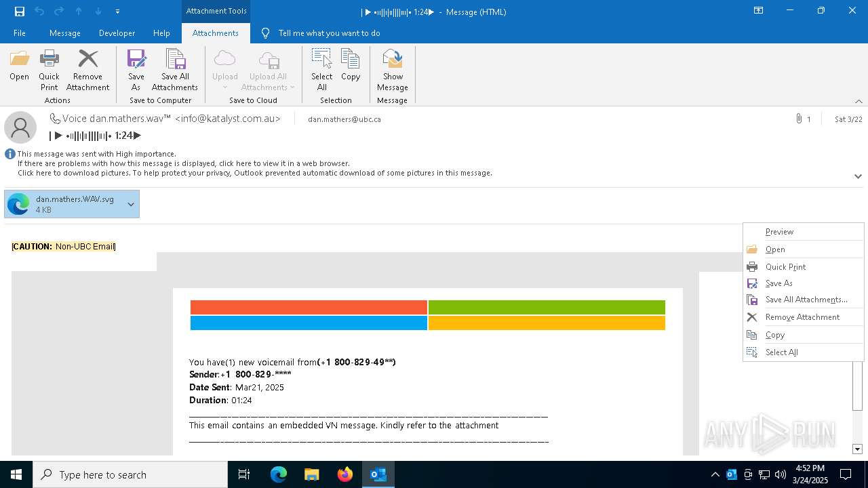
Task: Open Task View on the taskbar
Action: (244, 474)
